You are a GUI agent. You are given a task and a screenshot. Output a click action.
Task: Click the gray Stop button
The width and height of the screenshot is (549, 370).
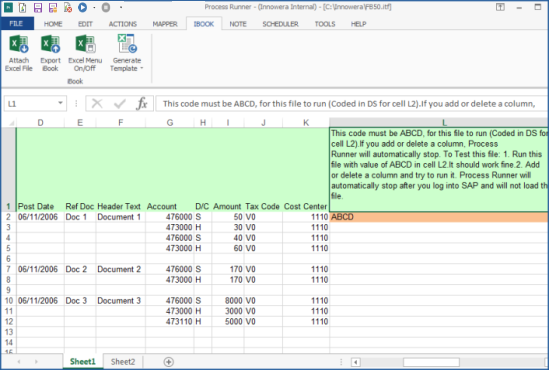[106, 7]
